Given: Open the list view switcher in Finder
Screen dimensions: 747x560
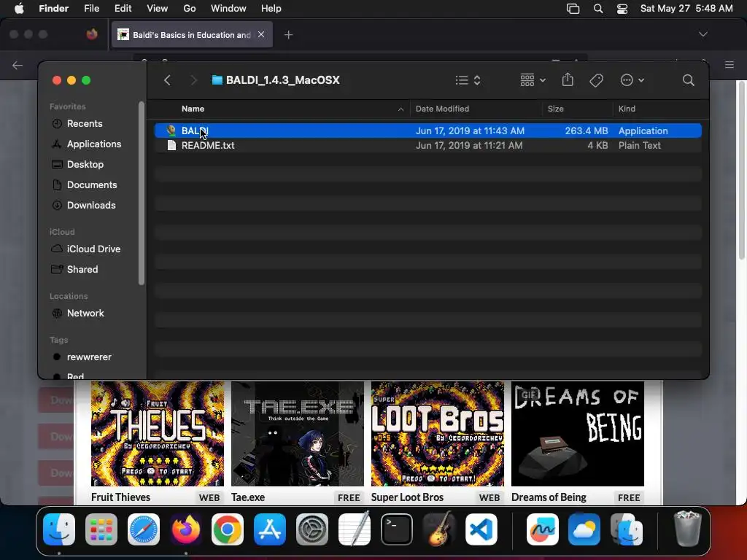Looking at the screenshot, I should tap(468, 80).
